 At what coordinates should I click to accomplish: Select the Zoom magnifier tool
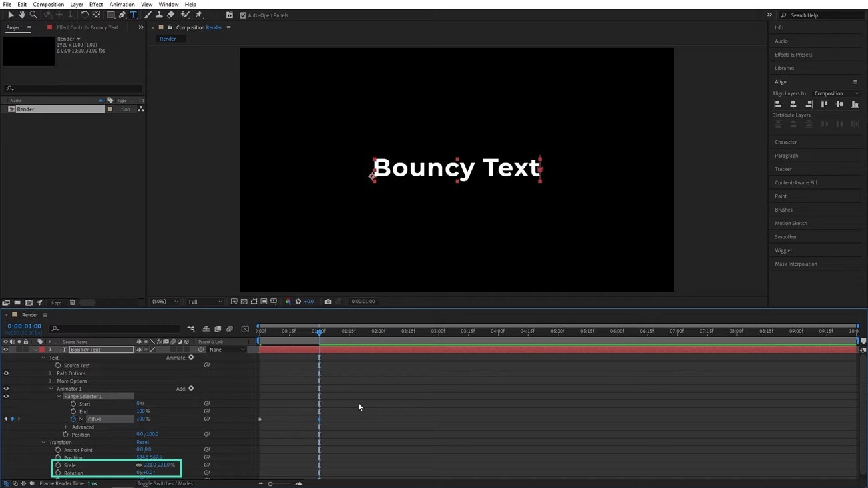click(x=33, y=15)
